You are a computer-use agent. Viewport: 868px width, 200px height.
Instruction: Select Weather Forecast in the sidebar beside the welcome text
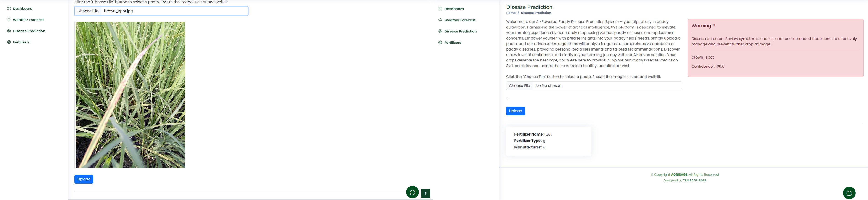coord(459,20)
